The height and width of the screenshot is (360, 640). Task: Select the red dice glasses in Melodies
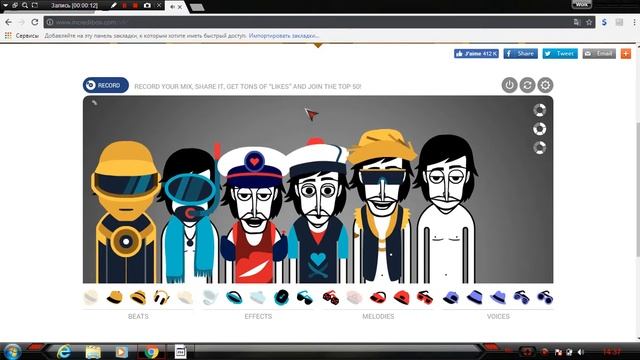point(331,298)
